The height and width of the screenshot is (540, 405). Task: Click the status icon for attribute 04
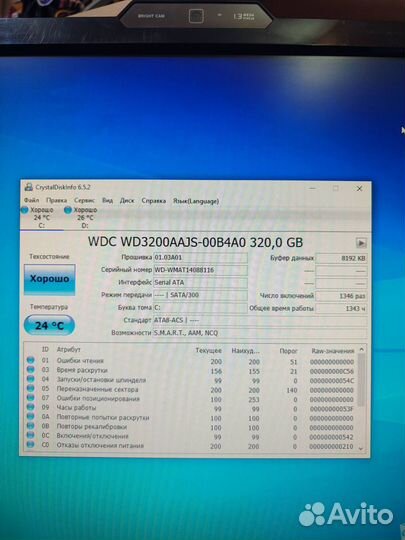[x=31, y=379]
